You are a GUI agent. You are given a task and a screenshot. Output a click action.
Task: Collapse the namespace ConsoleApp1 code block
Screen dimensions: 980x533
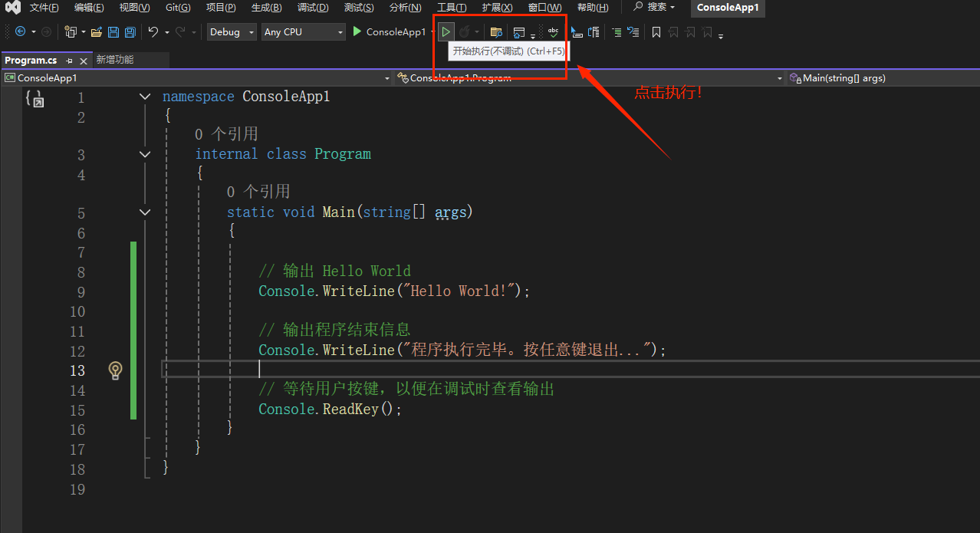point(145,97)
